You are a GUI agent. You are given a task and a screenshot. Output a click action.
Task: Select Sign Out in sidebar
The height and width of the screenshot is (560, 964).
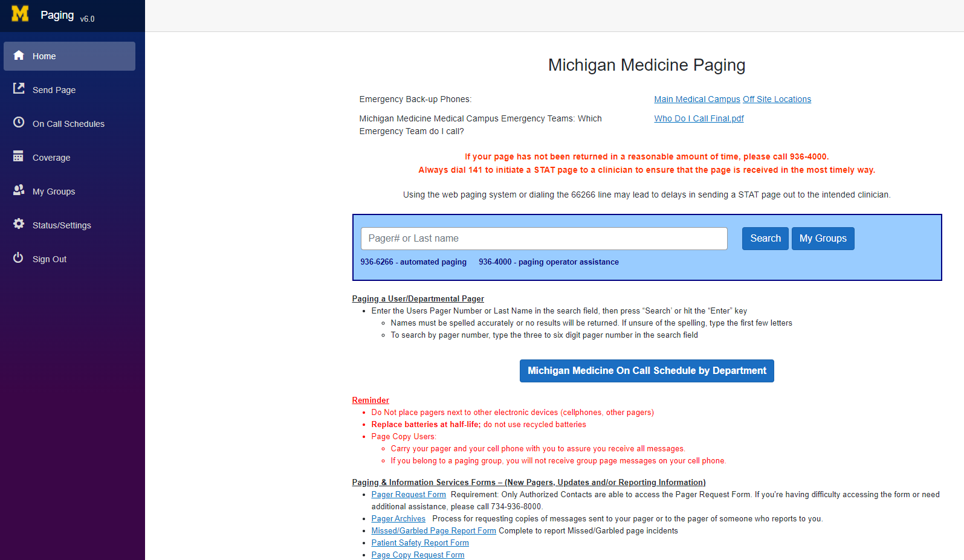pyautogui.click(x=70, y=259)
